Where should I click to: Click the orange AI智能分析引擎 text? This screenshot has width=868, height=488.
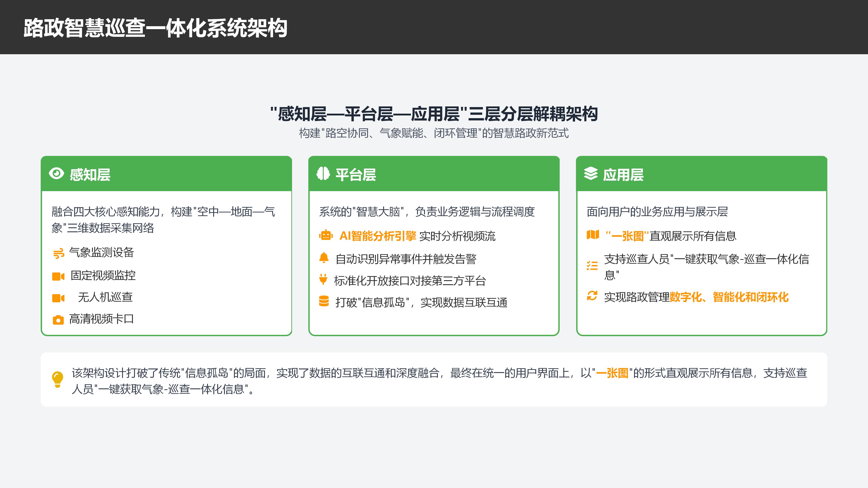tap(378, 236)
